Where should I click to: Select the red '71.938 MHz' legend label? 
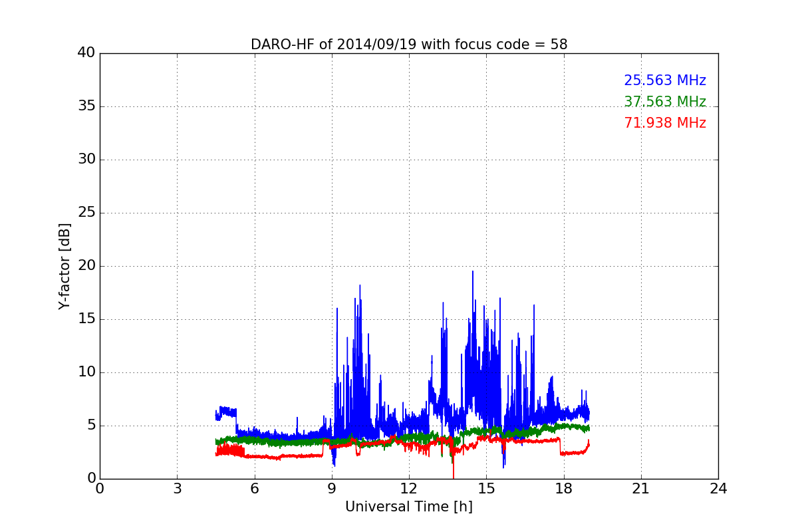coord(665,123)
